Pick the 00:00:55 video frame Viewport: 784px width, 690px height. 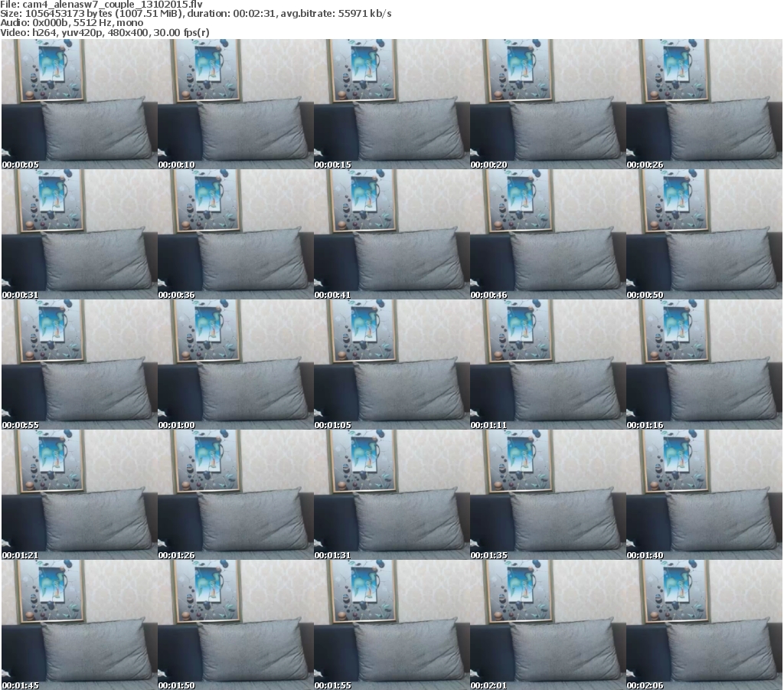(x=80, y=365)
